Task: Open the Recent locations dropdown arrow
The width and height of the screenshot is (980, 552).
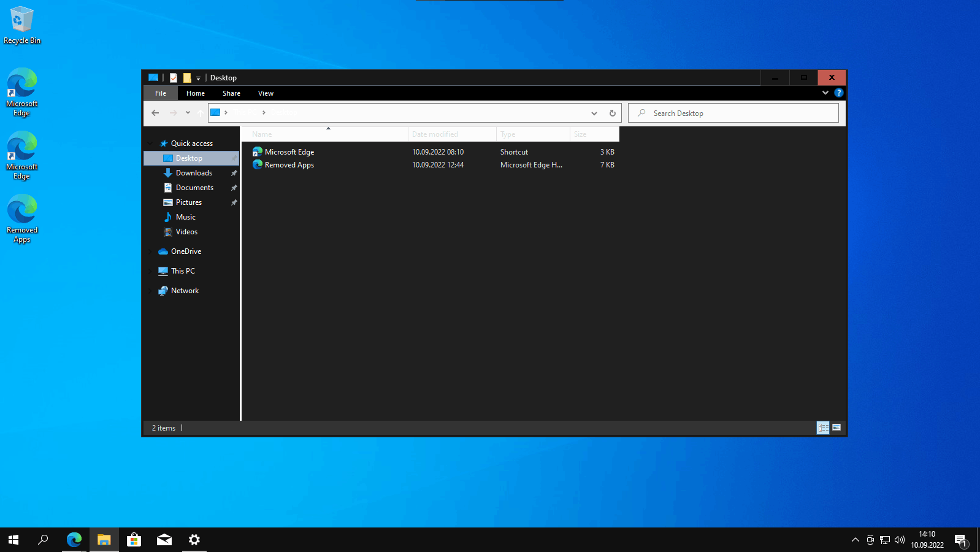Action: pyautogui.click(x=188, y=113)
